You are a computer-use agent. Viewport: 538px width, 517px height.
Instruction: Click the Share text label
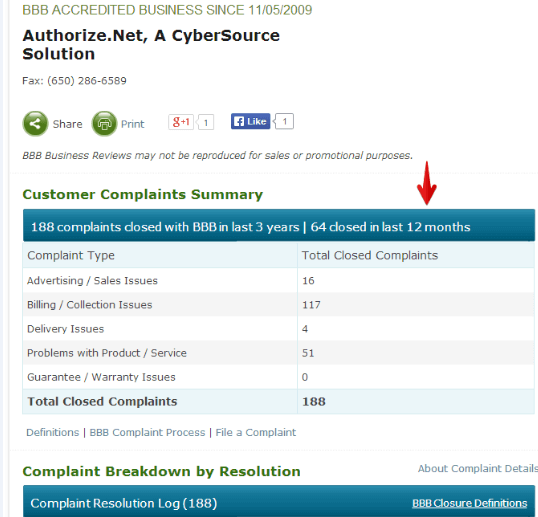tap(68, 124)
